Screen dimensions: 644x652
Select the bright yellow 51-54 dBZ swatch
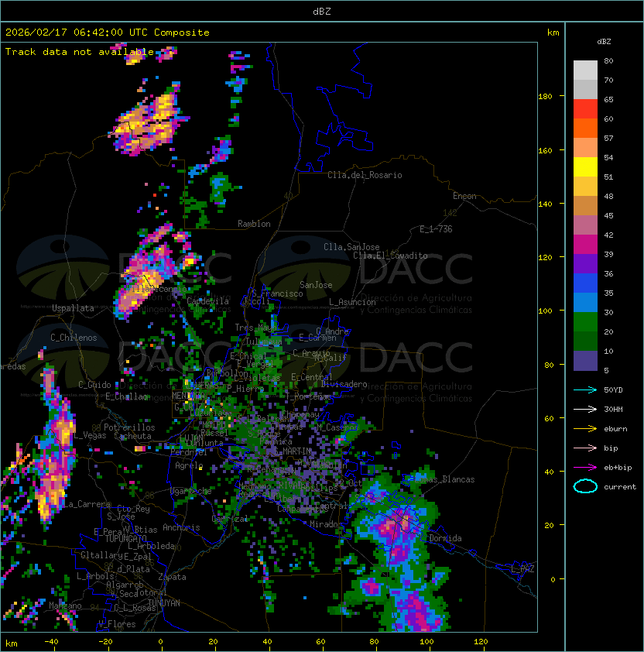[x=585, y=167]
